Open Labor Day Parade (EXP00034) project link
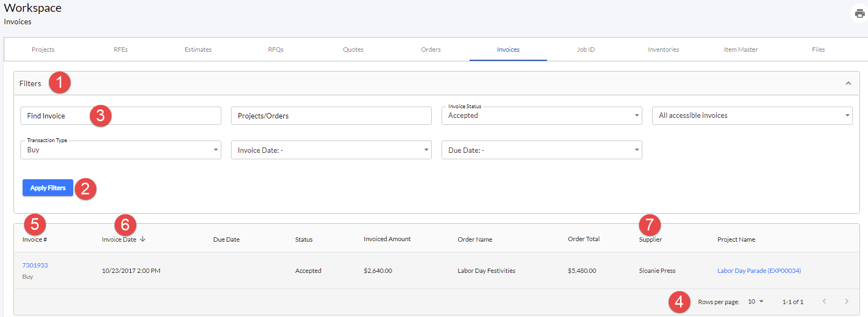 (759, 271)
